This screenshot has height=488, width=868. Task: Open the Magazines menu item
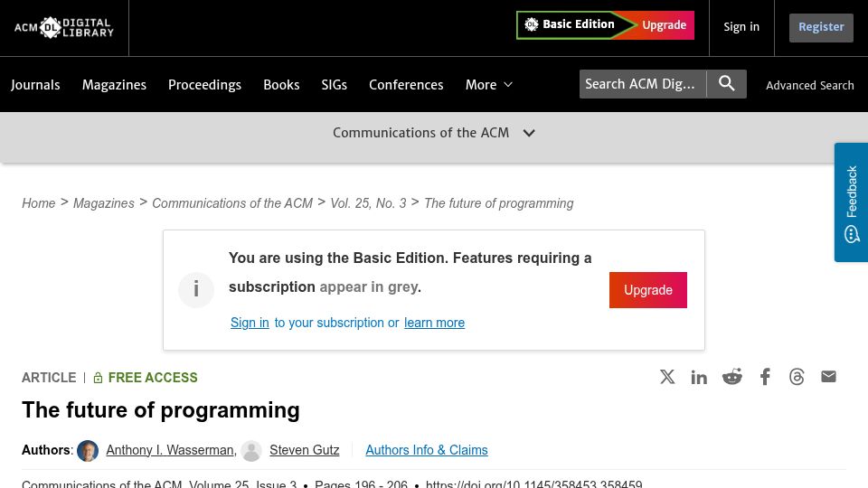(x=114, y=85)
